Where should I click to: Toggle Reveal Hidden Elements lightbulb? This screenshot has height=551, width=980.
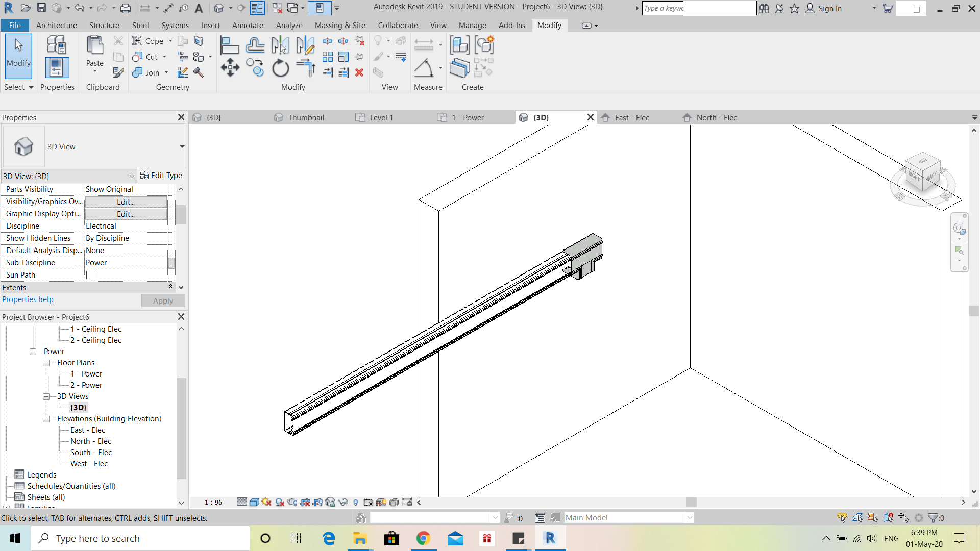(356, 502)
